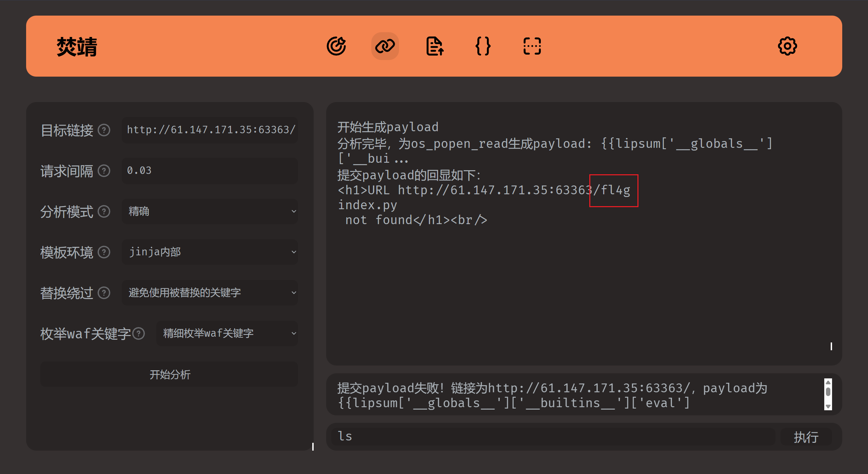Click help icon beside 枚举waf关键字
Viewport: 868px width, 474px height.
(x=139, y=334)
